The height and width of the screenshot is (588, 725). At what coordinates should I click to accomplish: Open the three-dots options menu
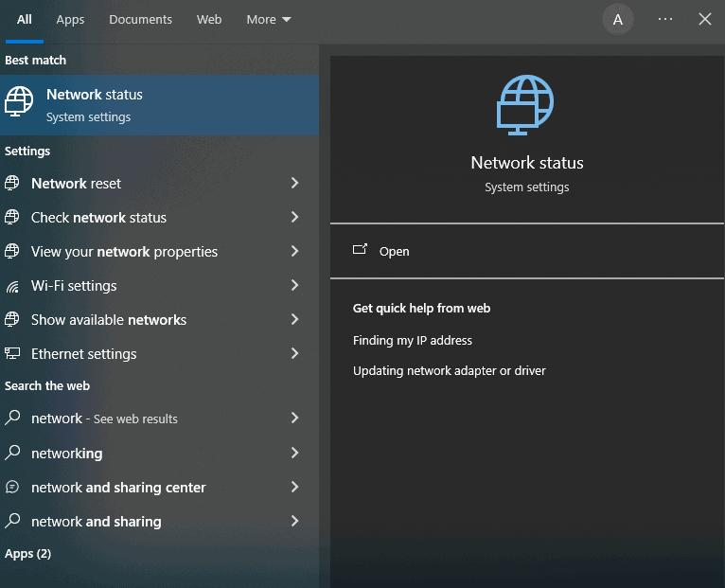coord(665,20)
